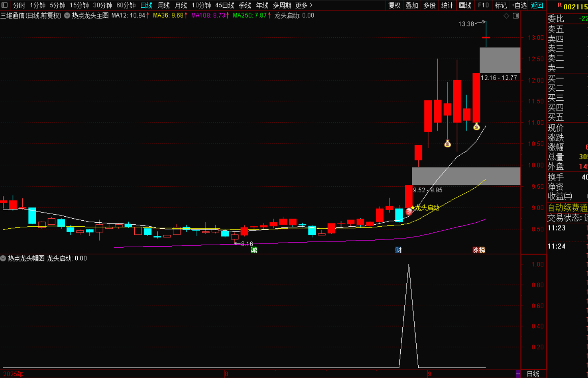Viewport: 588px width, 378px height.
Task: Click the 日线 period label at bottom right
Action: point(533,374)
